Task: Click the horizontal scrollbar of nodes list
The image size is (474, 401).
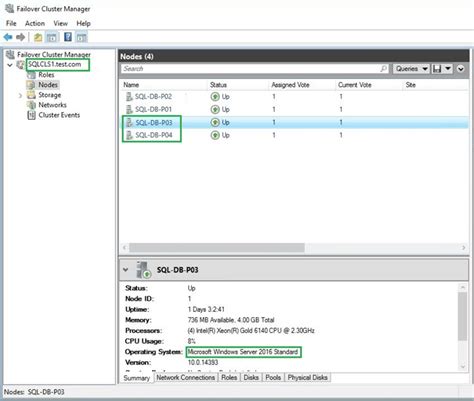Action: [217, 248]
